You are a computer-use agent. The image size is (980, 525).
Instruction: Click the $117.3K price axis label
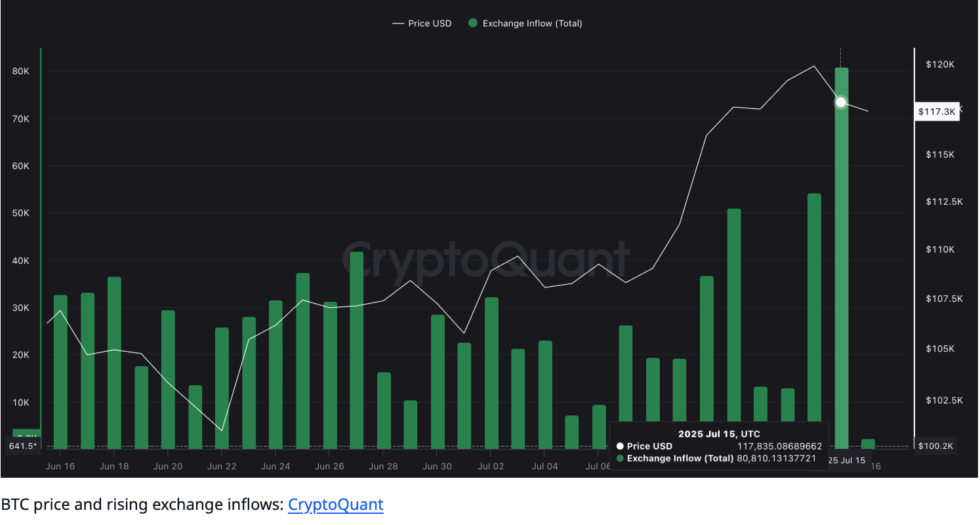937,112
